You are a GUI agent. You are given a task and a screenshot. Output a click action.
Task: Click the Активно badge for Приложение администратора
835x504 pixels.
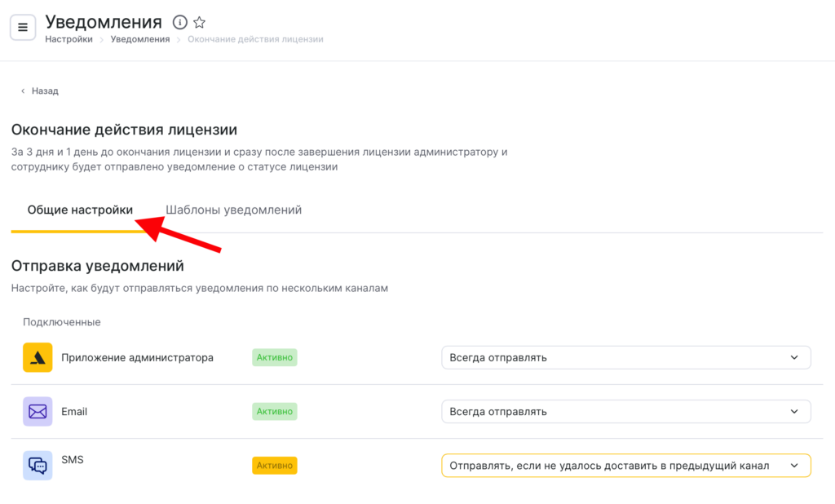coord(274,357)
